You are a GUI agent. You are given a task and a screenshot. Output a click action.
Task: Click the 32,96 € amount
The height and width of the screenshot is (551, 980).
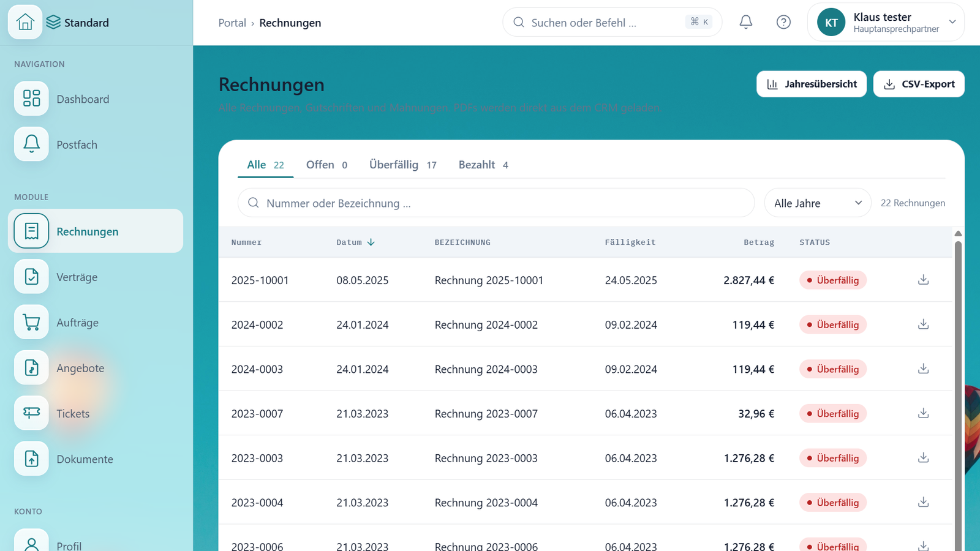coord(756,414)
